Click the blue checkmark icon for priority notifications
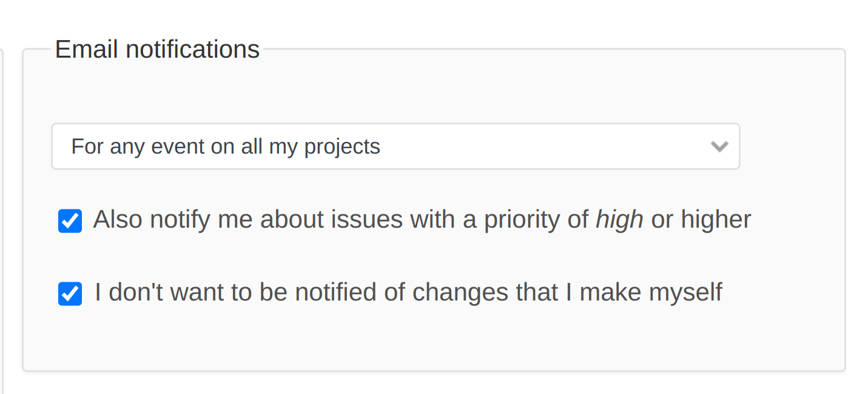 pyautogui.click(x=70, y=221)
